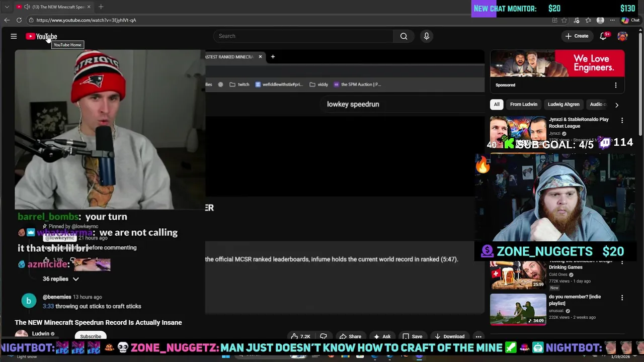Open the Windows taskbar weather widget
The width and height of the screenshot is (644, 362).
pyautogui.click(x=23, y=356)
